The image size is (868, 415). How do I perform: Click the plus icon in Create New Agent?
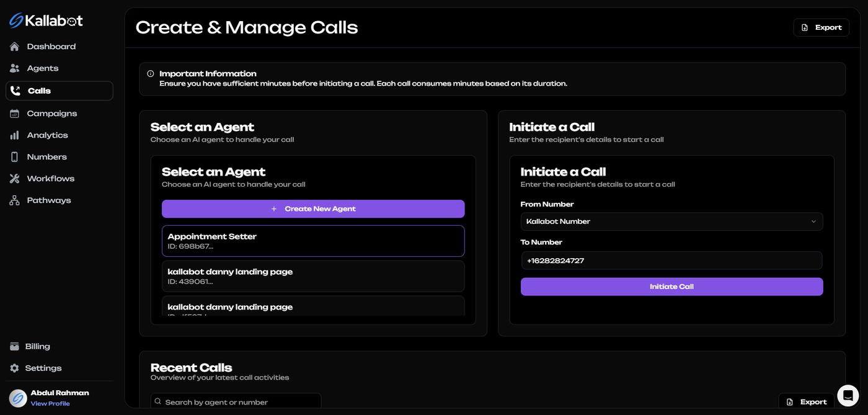[x=274, y=209]
